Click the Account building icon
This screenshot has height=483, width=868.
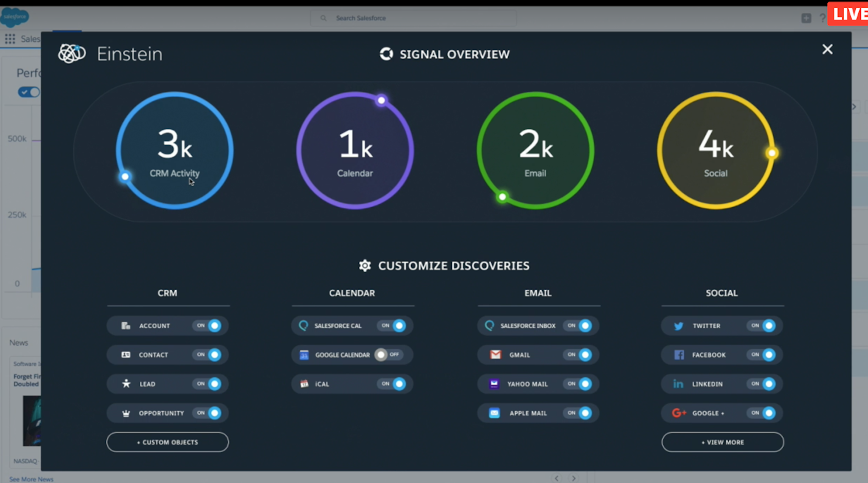coord(126,326)
